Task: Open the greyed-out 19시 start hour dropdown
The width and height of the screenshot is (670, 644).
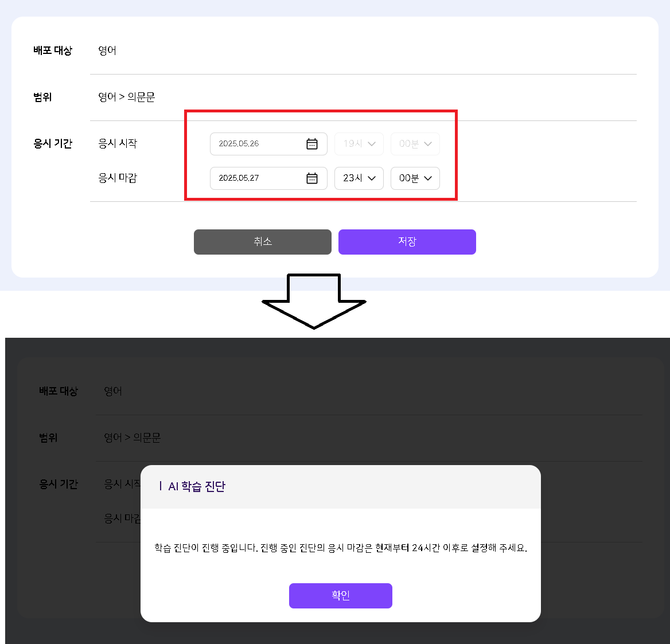Action: tap(359, 144)
